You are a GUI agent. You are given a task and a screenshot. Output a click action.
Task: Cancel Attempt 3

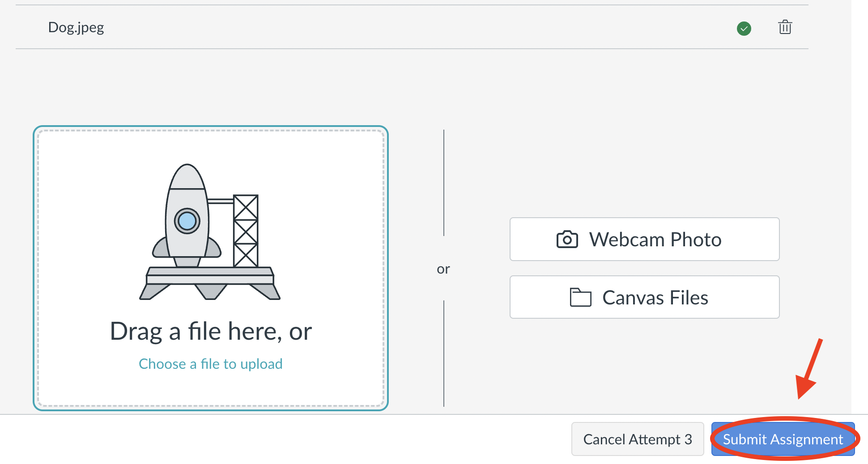(x=638, y=439)
